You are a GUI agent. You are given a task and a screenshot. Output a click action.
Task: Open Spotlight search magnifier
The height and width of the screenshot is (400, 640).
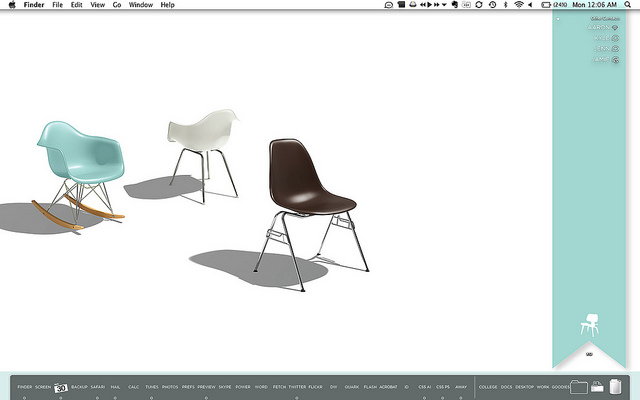point(627,5)
